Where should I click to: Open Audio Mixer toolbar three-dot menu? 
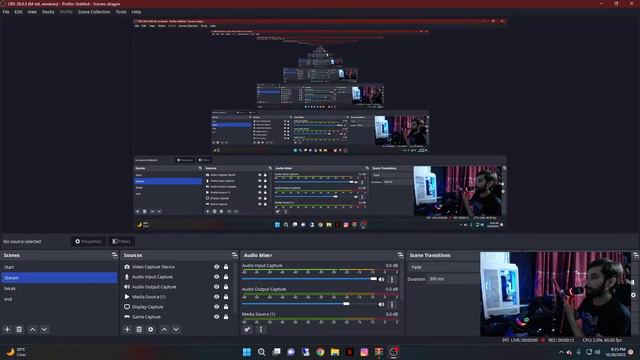(x=261, y=329)
